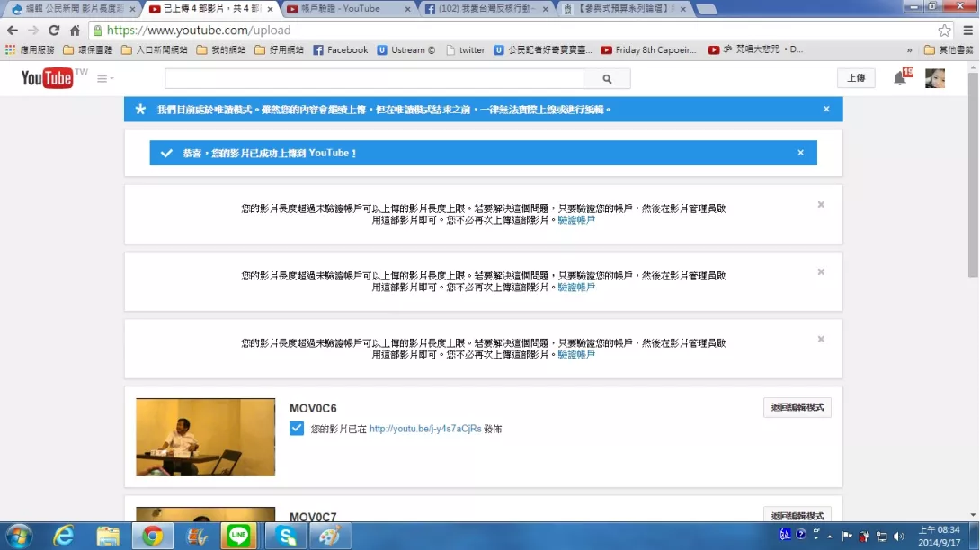This screenshot has height=550, width=980.
Task: Open a new browser tab
Action: click(x=707, y=9)
